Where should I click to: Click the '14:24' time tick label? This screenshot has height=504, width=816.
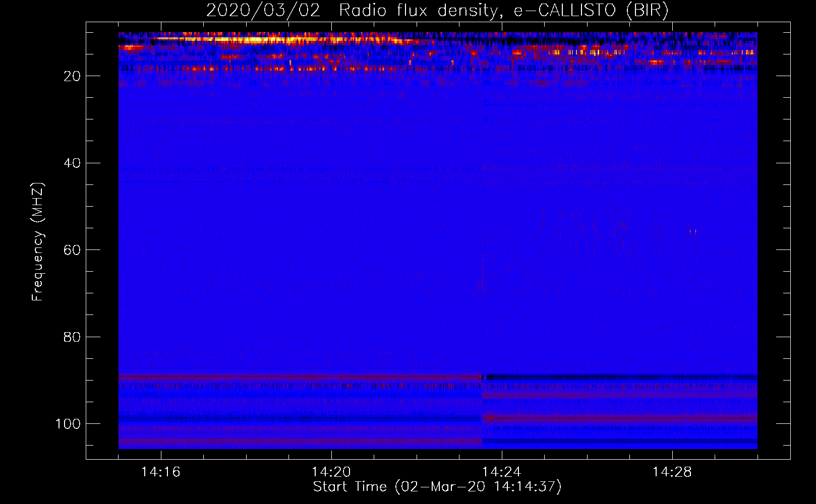click(x=501, y=472)
